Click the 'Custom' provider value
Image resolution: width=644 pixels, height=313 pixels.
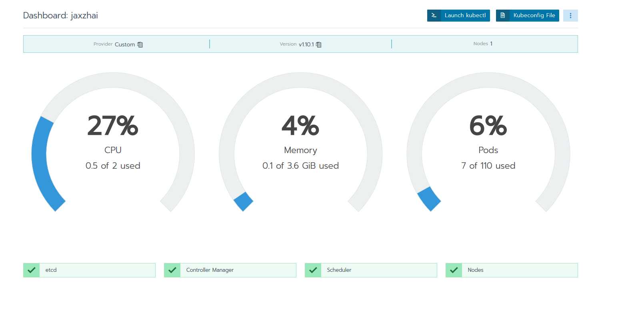coord(125,44)
